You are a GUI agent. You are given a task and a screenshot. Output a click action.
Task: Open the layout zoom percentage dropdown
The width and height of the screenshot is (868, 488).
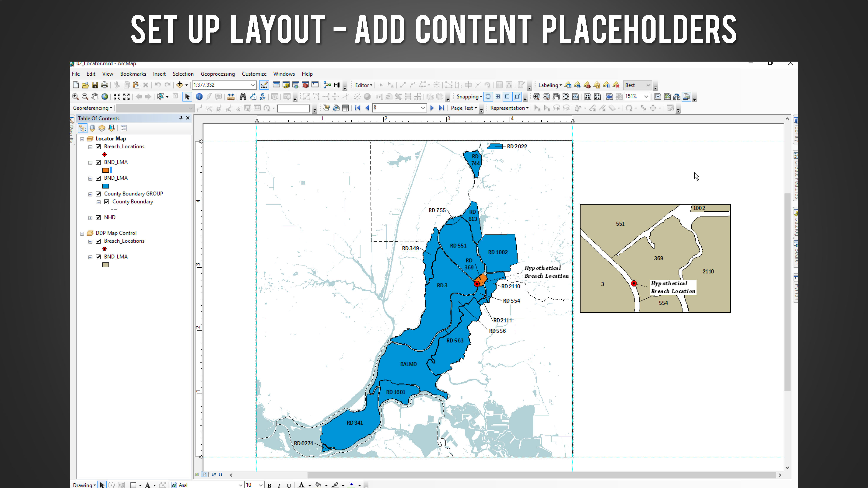(x=646, y=97)
